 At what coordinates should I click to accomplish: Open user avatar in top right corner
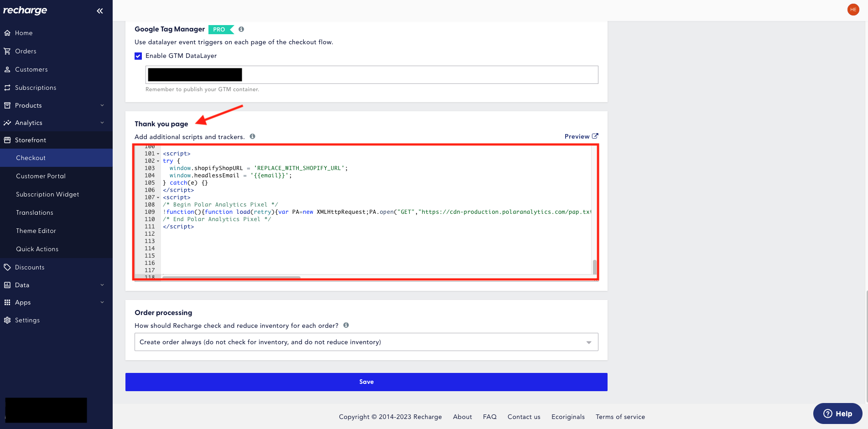[853, 10]
